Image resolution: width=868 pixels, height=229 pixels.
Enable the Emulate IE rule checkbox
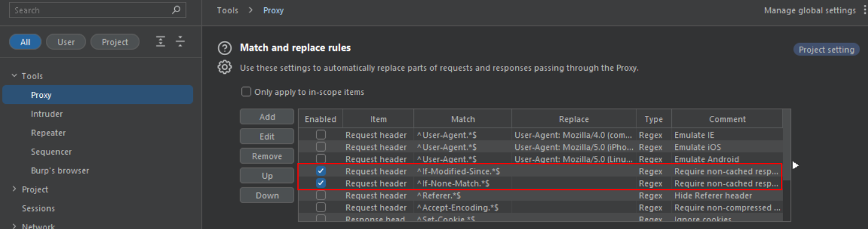click(x=321, y=135)
